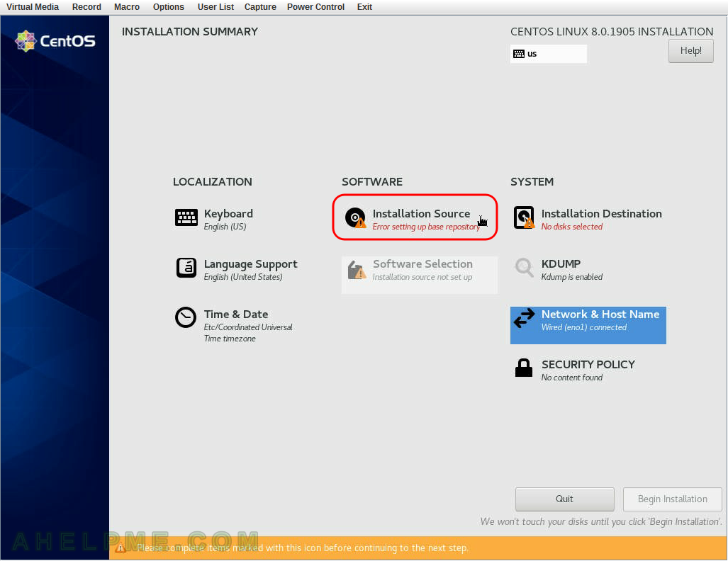This screenshot has width=728, height=561.
Task: Click 'No content found' status text
Action: point(571,378)
